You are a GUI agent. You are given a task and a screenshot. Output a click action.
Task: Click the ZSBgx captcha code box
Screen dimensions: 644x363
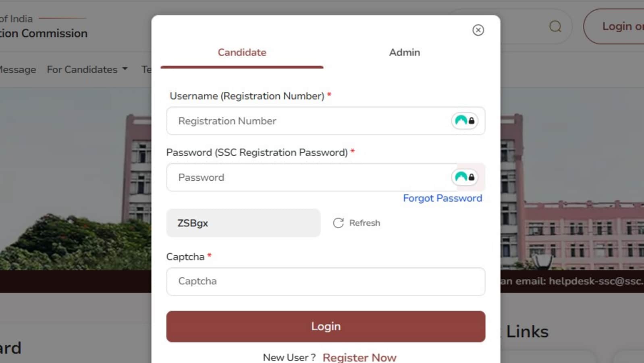[243, 223]
